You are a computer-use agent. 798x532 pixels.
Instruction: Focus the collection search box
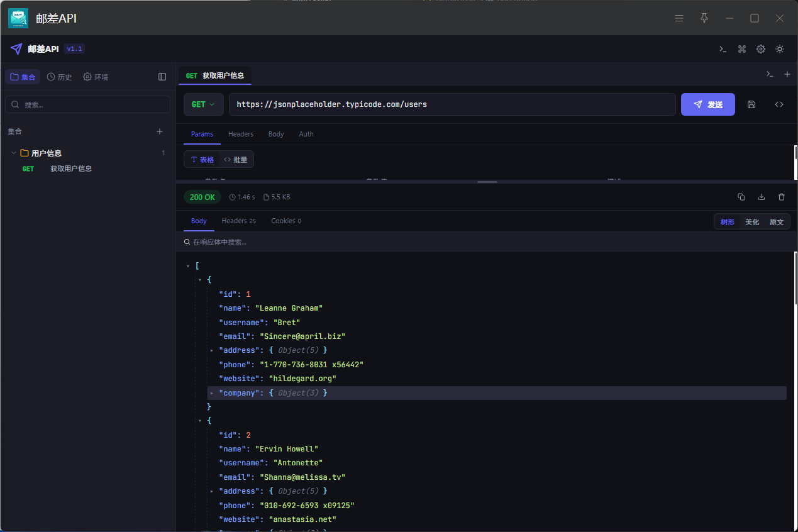87,104
